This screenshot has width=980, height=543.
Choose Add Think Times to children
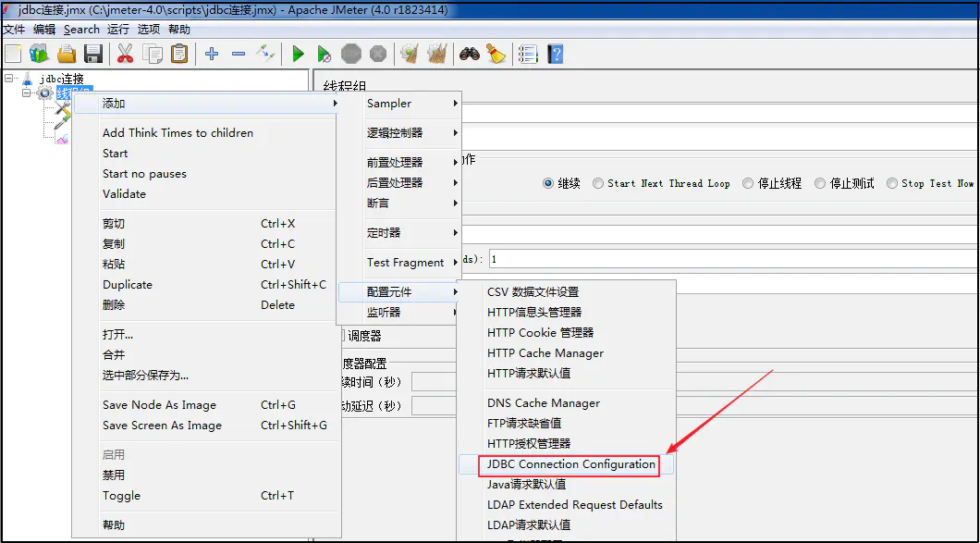pos(205,132)
